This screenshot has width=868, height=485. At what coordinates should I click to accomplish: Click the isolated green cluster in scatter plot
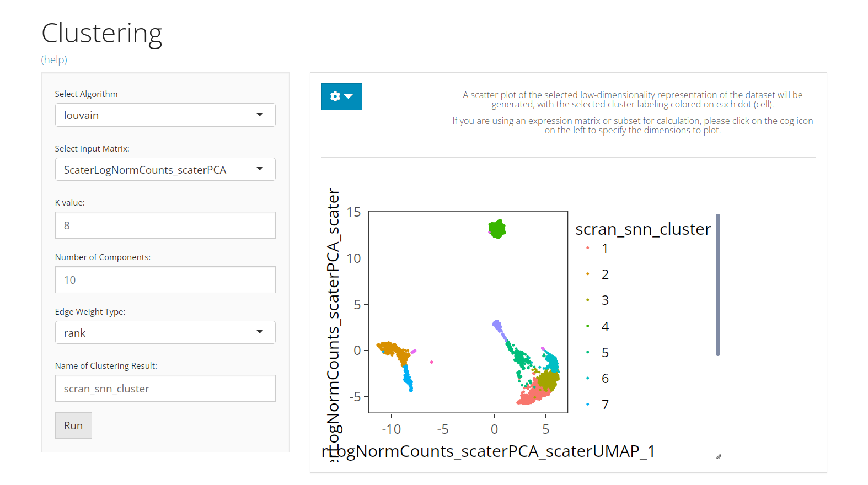[497, 229]
